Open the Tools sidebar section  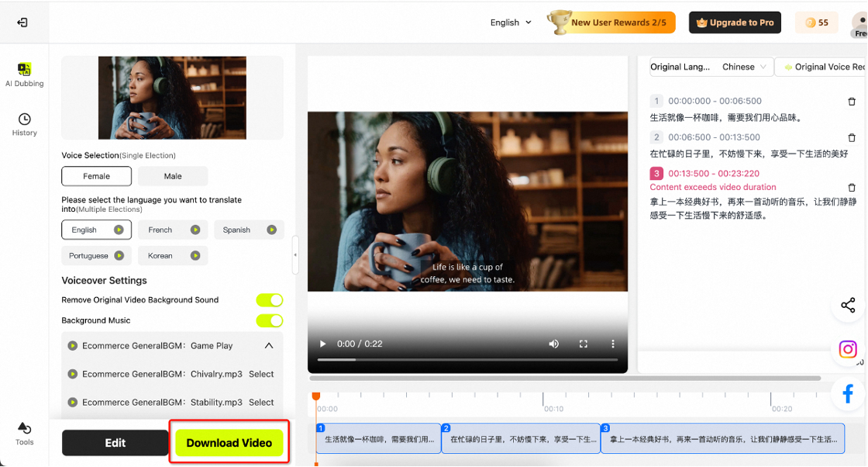pos(24,434)
